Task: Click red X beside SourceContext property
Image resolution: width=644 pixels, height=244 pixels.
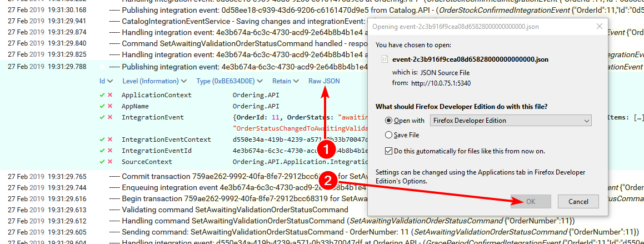Action: click(110, 162)
